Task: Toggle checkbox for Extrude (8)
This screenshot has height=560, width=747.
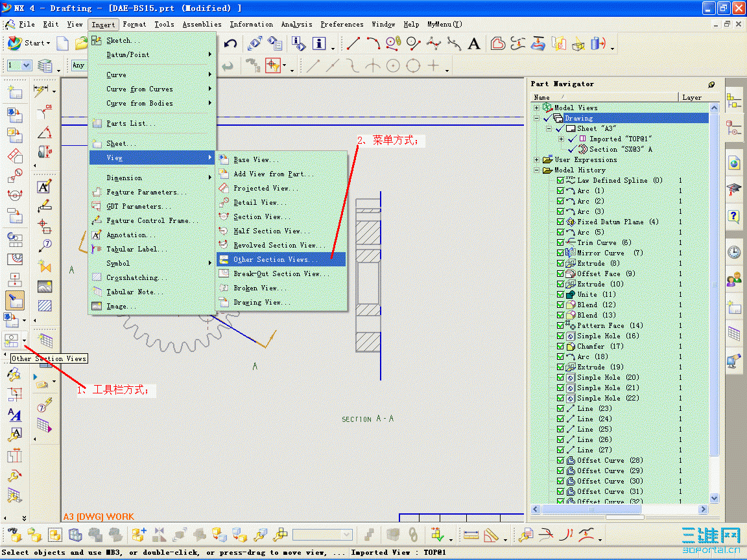Action: click(560, 263)
